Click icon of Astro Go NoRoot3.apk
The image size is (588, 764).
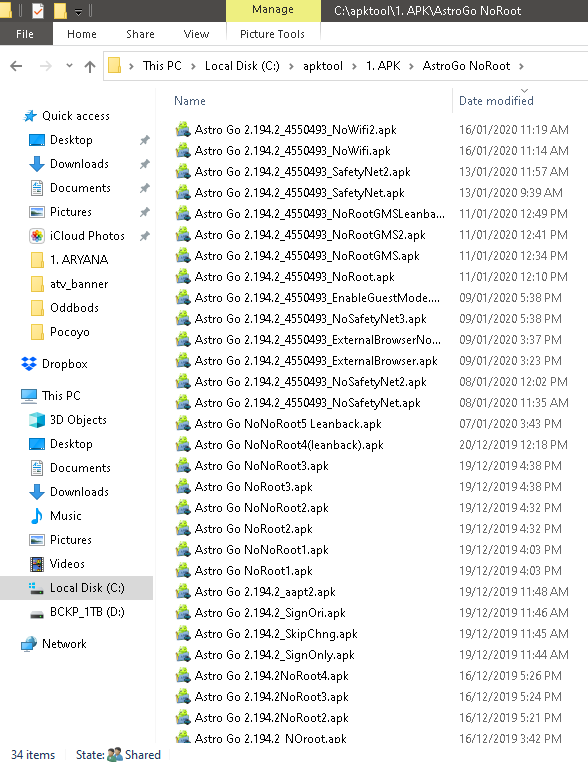click(x=183, y=486)
